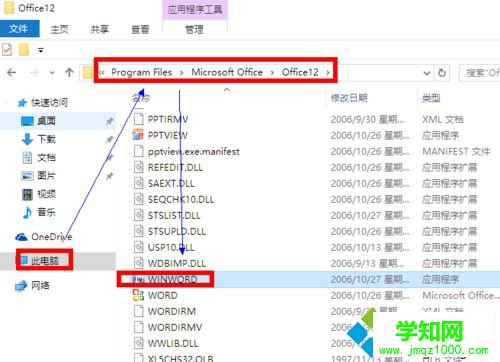Screen dimensions: 500x362
Task: Select Microsoft Office in the address breadcrumb
Action: [227, 72]
